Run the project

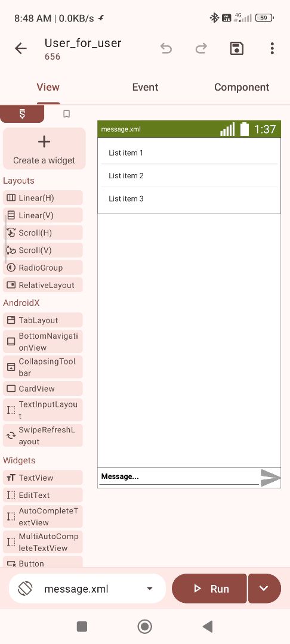pos(209,589)
